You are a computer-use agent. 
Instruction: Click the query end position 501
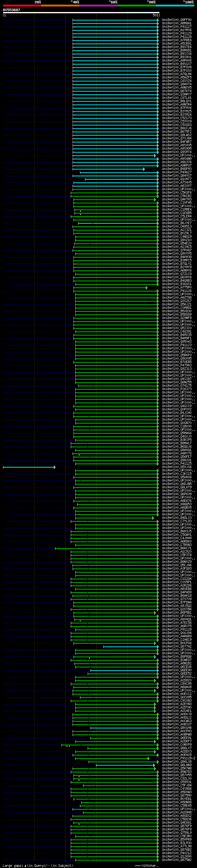coord(155,15)
